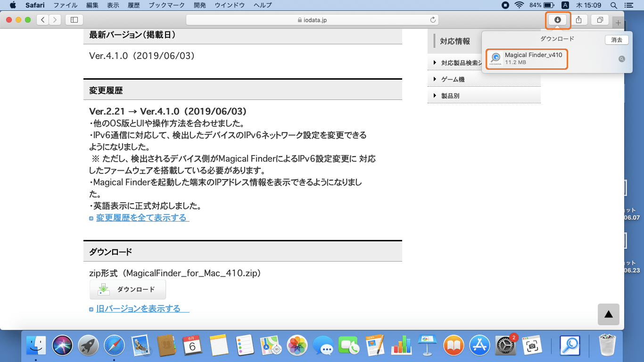
Task: Toggle the Safari sidebar icon
Action: [74, 20]
